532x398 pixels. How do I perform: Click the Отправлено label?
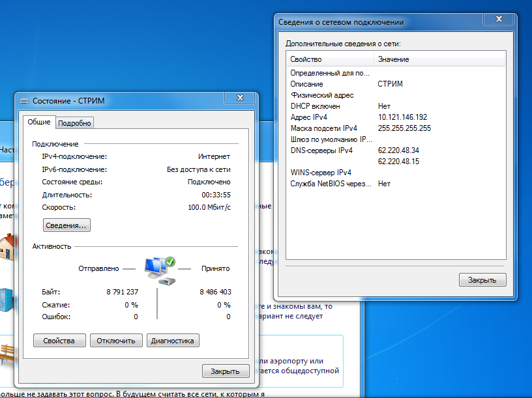pos(98,268)
